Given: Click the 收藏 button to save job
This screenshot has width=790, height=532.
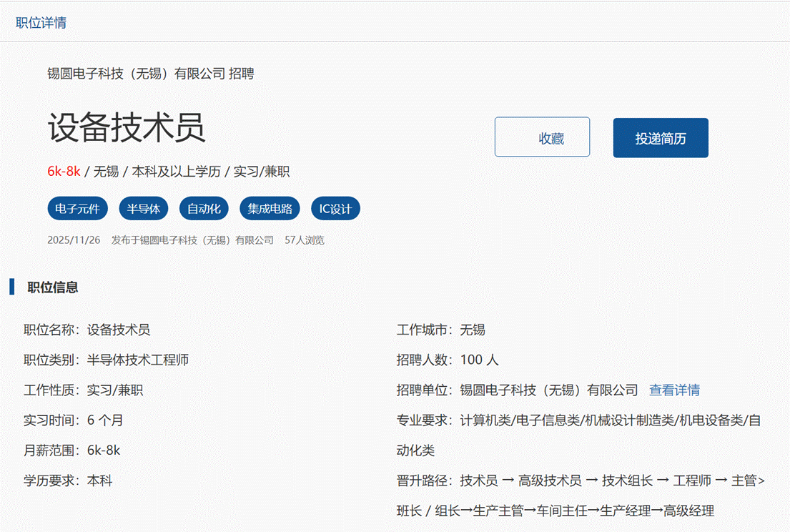Looking at the screenshot, I should point(542,137).
